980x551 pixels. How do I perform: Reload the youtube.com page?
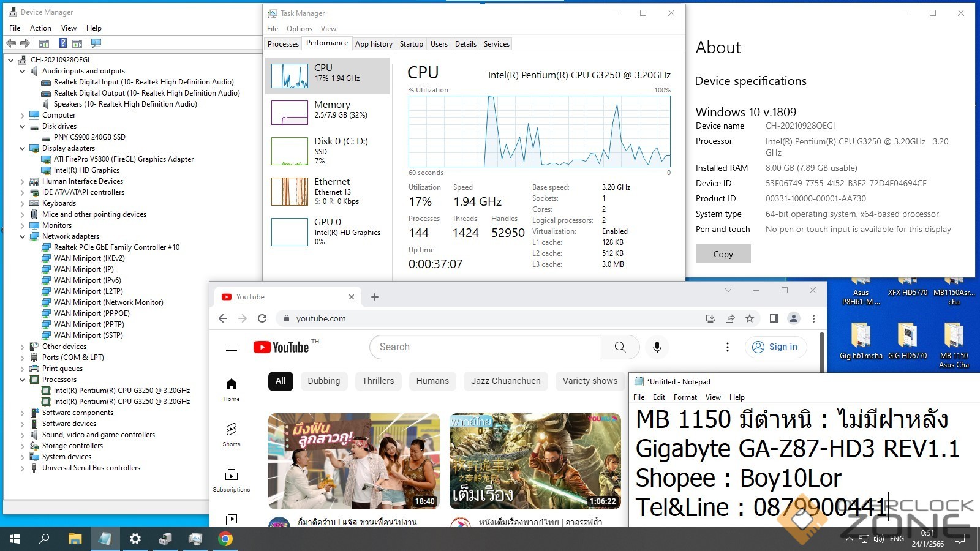[262, 318]
